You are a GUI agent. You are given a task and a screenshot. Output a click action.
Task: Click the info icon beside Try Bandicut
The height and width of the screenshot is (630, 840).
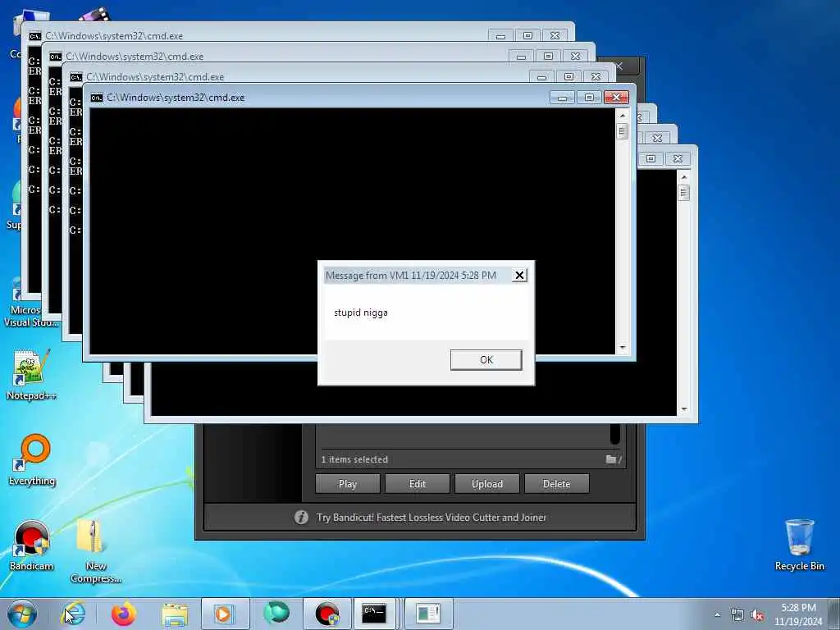[x=301, y=518]
